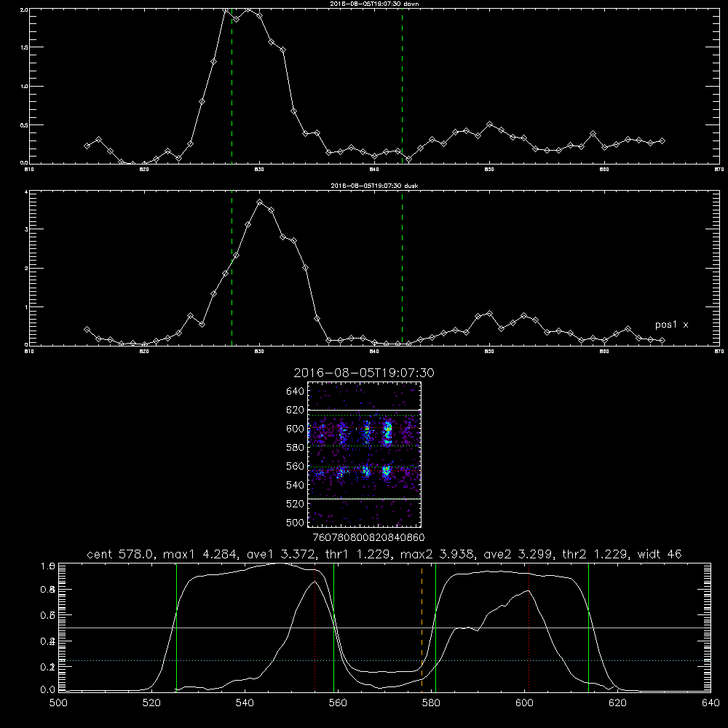Screen dimensions: 728x728
Task: Click the "640" x-axis label of bottom plot
Action: click(711, 703)
